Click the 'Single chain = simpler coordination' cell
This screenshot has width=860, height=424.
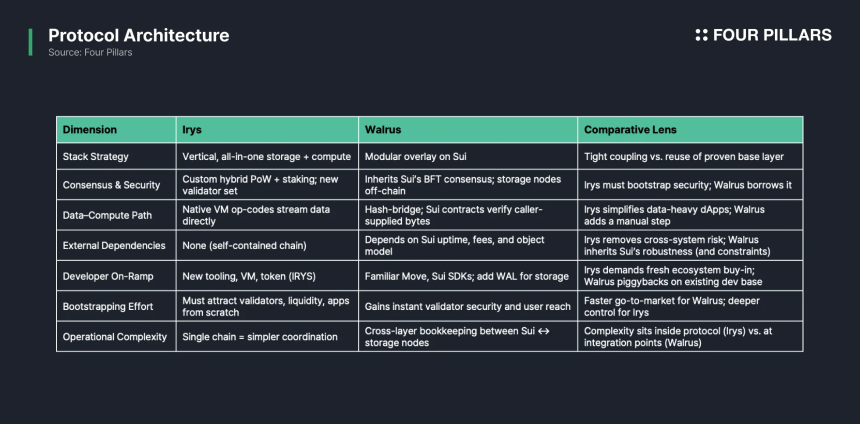(x=267, y=337)
